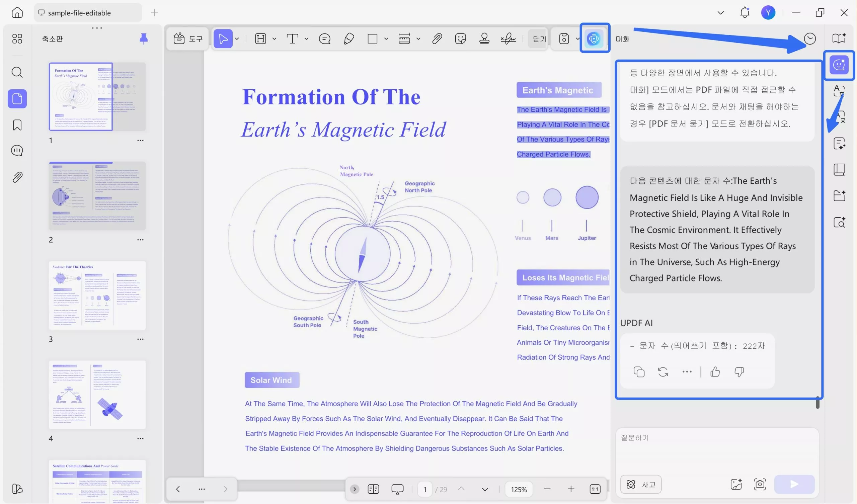Expand the highlight tool dropdown arrow

[274, 39]
